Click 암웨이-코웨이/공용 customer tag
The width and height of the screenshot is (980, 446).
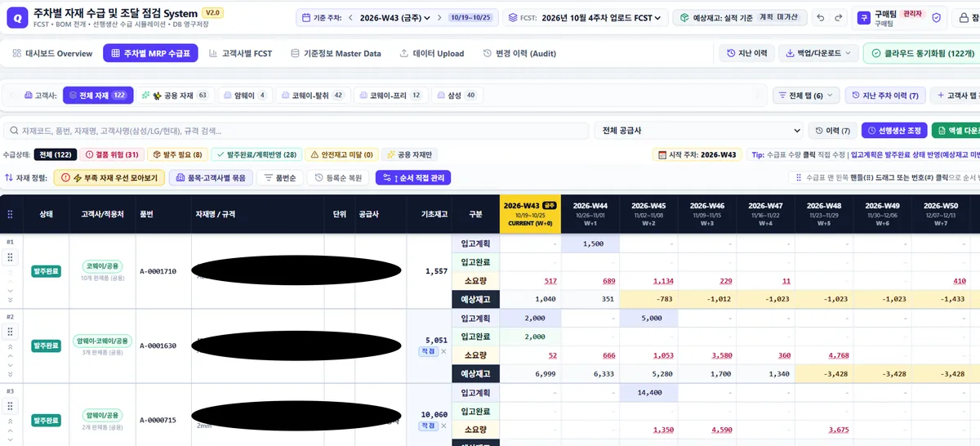coord(102,341)
